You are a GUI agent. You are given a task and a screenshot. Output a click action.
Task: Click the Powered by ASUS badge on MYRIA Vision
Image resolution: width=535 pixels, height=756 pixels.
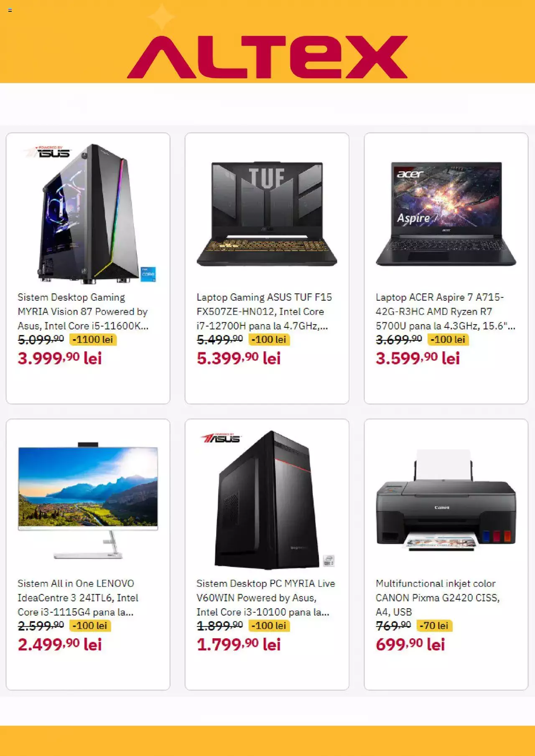[x=48, y=152]
